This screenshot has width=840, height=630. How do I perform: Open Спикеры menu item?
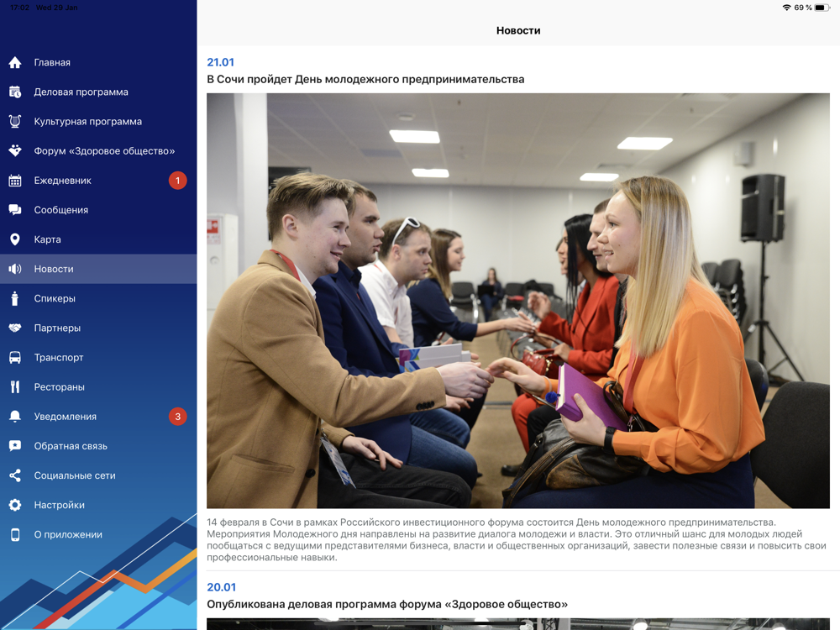point(98,298)
